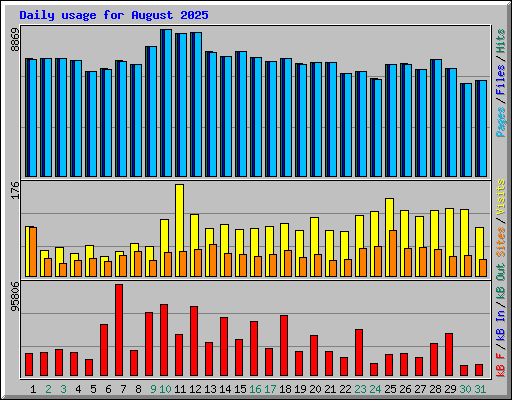
Task: Click day label 3 on the x-axis
Action: [x=63, y=389]
